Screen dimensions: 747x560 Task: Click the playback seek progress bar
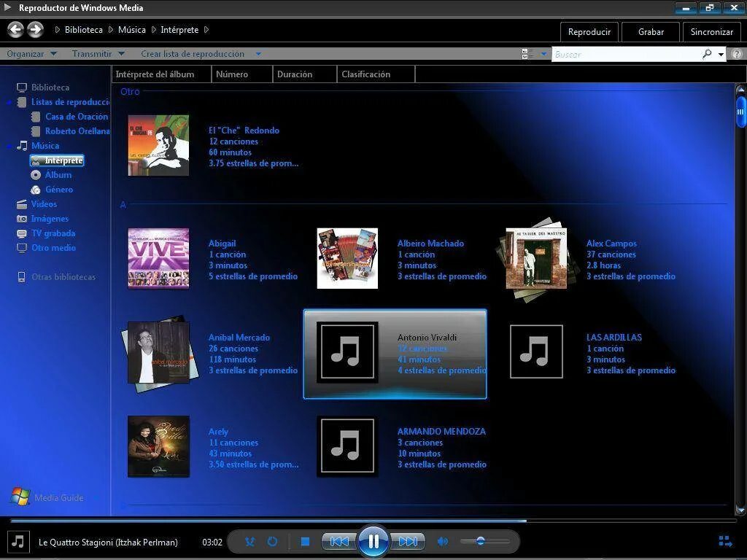373,521
